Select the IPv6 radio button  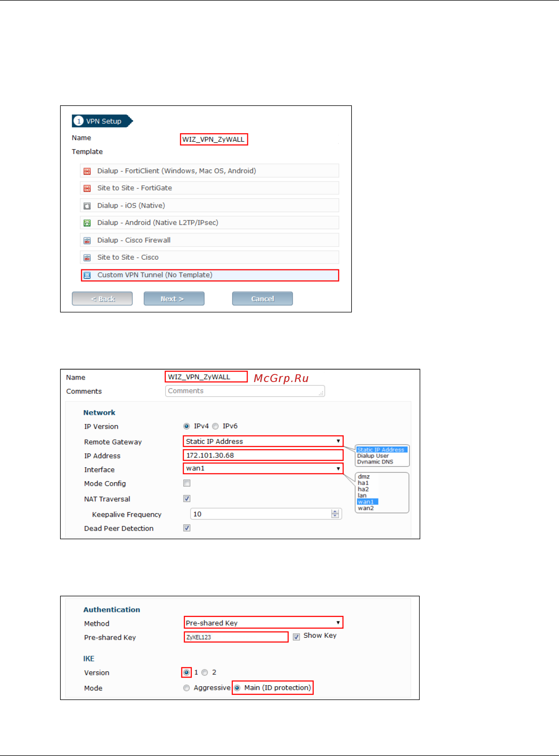coord(215,426)
